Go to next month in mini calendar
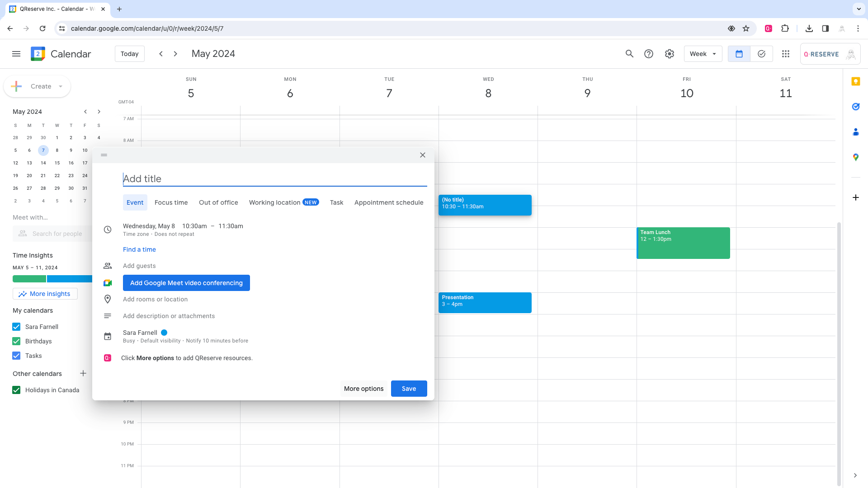 point(99,112)
